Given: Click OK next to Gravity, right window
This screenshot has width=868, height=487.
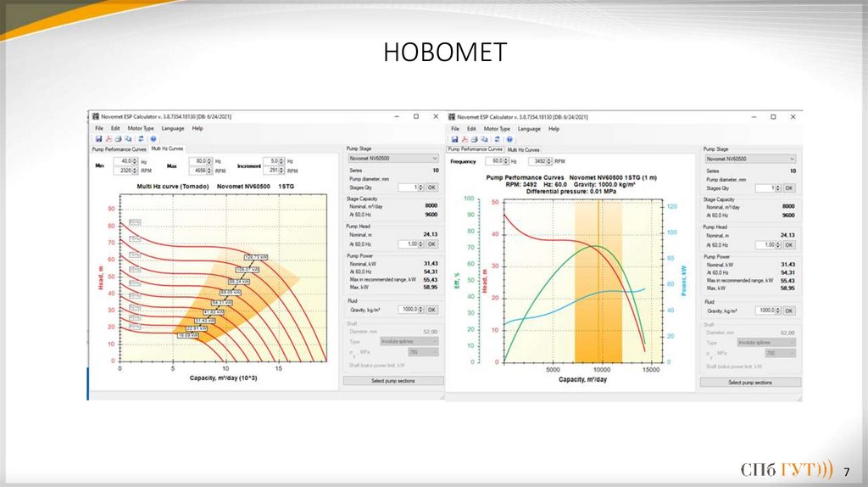Looking at the screenshot, I should (789, 311).
